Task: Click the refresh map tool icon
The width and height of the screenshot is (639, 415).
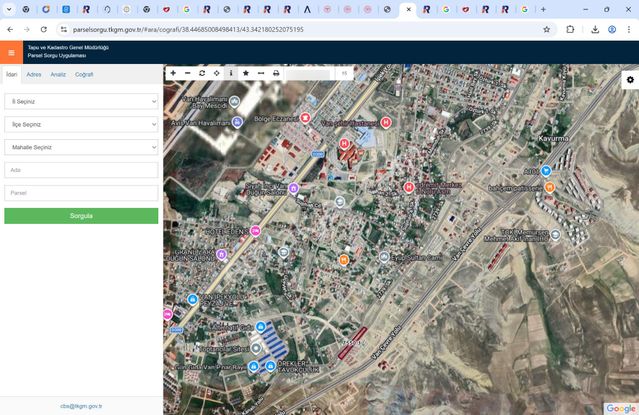Action: (202, 74)
